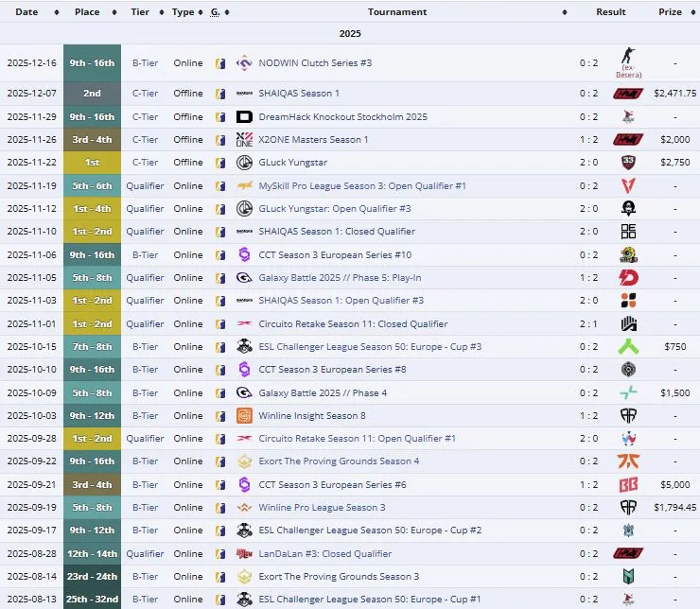Image resolution: width=700 pixels, height=609 pixels.
Task: Click opponent logo in GLuck Yungstar 2025-11-22 row
Action: [628, 163]
